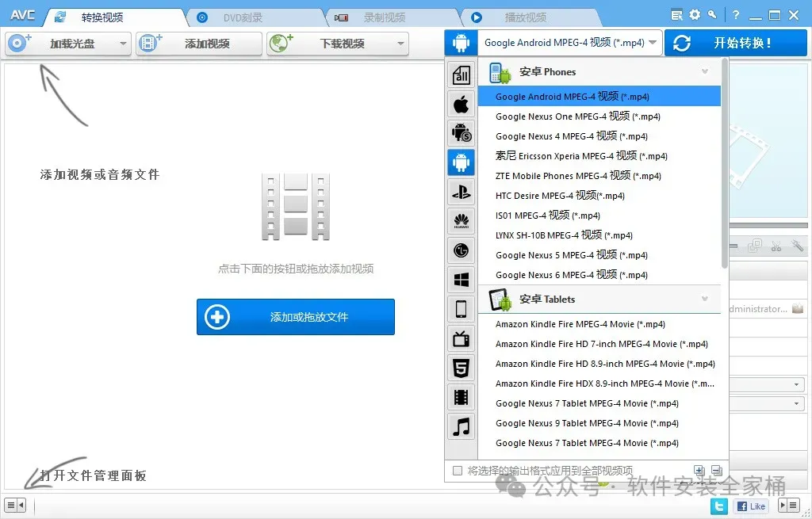Screen dimensions: 812x519
Task: Choose the Windows devices category icon
Action: [461, 280]
